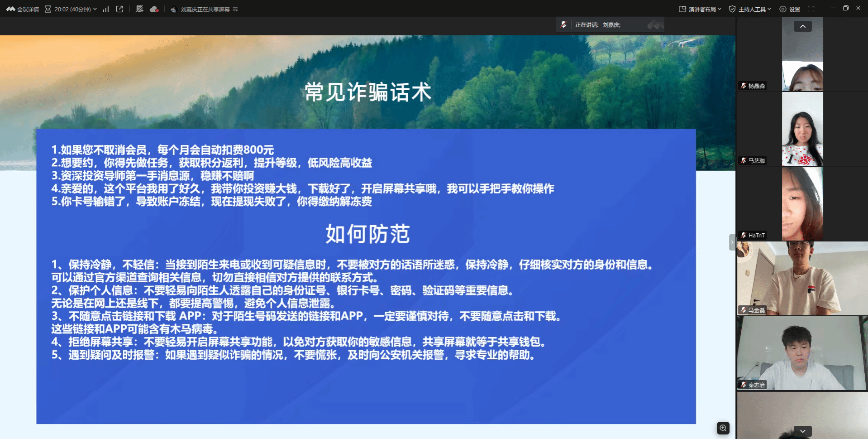Click the zoom magnifier on shared screen
Image resolution: width=868 pixels, height=439 pixels.
pyautogui.click(x=723, y=428)
